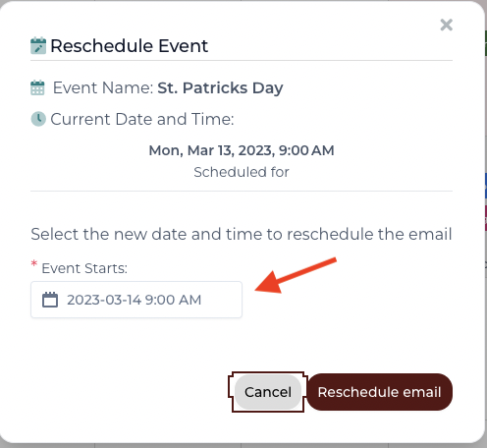The height and width of the screenshot is (448, 487).
Task: Open date picker via Event Starts calendar icon
Action: click(50, 300)
